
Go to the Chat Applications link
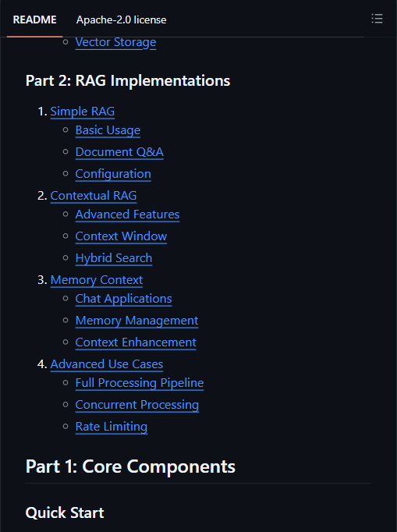point(123,299)
